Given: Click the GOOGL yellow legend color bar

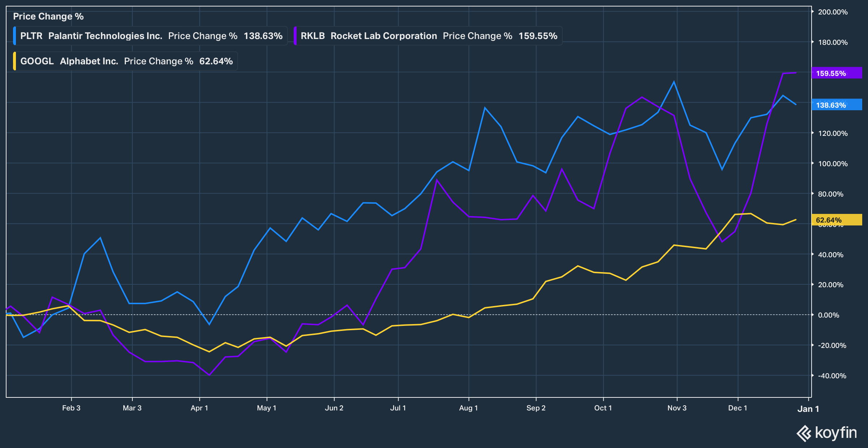Looking at the screenshot, I should pos(14,61).
